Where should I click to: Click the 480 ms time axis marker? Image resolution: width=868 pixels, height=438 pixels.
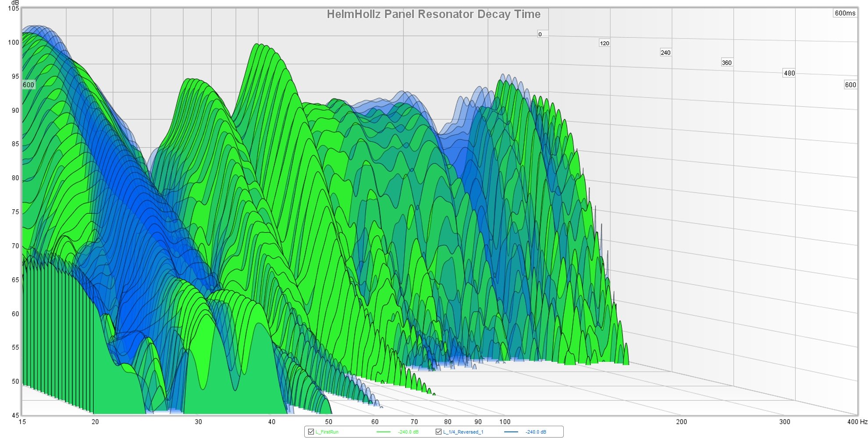point(789,73)
